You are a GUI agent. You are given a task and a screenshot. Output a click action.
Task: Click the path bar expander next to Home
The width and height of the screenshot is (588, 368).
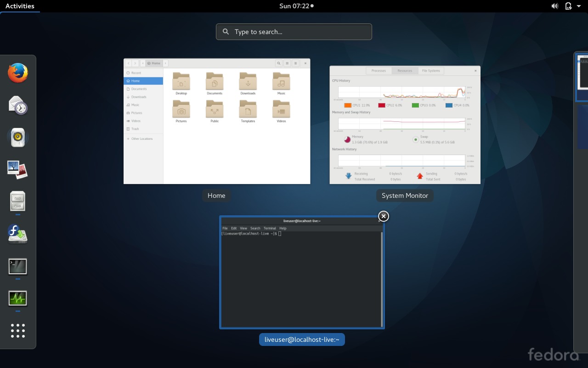click(x=166, y=63)
